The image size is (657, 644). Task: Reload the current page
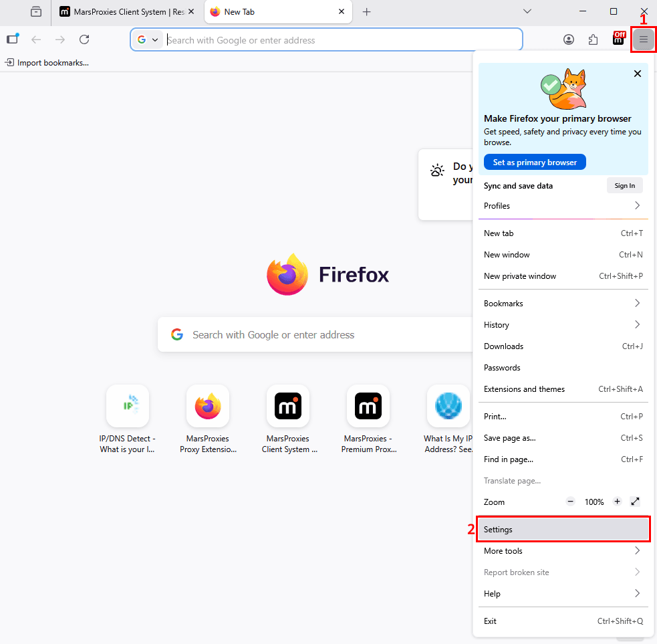coord(84,39)
